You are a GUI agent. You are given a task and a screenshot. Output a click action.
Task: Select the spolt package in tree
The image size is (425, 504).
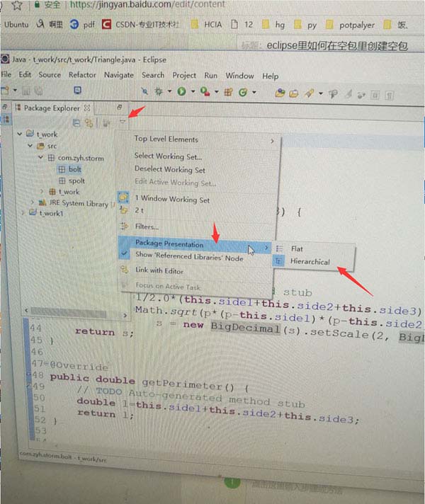[72, 181]
